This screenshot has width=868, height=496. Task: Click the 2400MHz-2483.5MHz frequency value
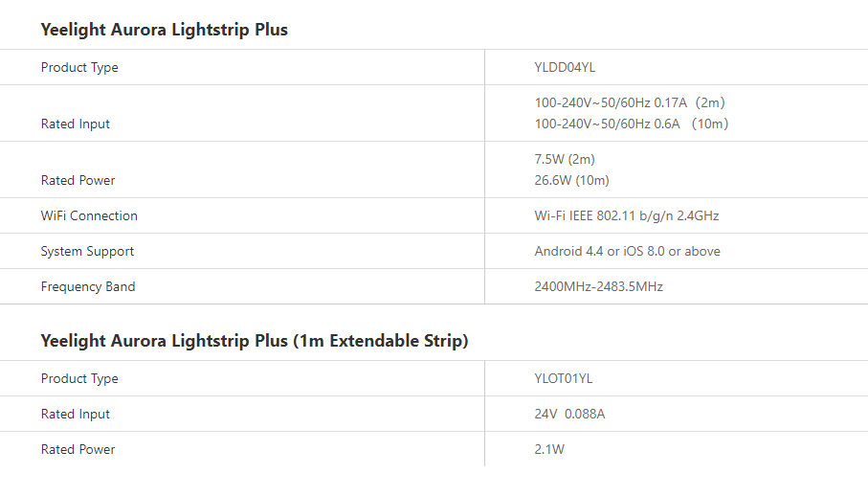point(598,286)
